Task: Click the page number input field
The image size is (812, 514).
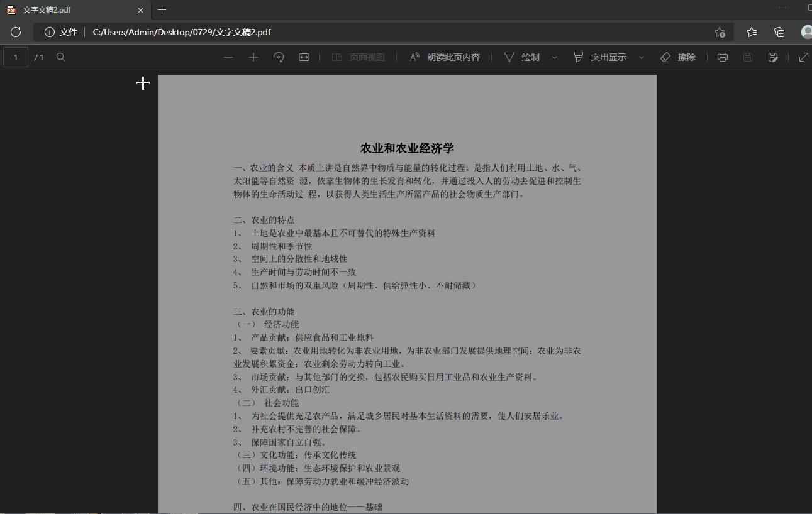Action: coord(16,57)
